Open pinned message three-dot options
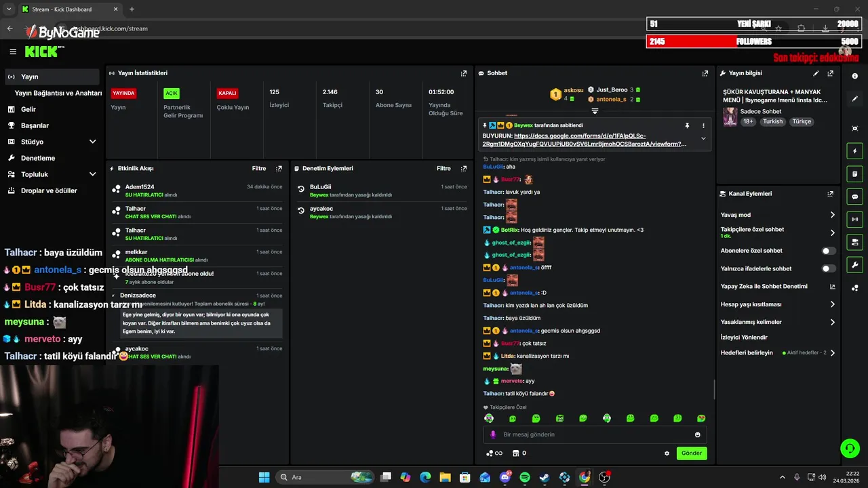This screenshot has width=868, height=488. tap(703, 125)
